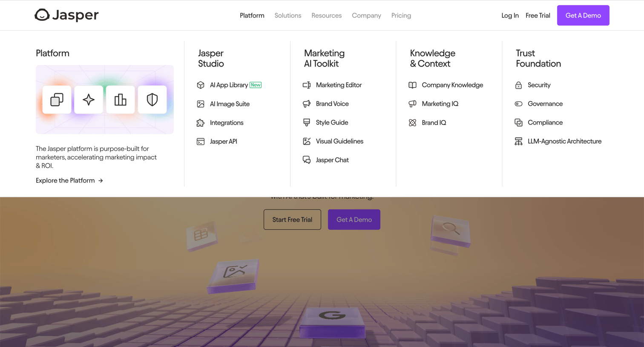Screen dimensions: 644x347
Task: Open the AI App Library link
Action: click(229, 85)
